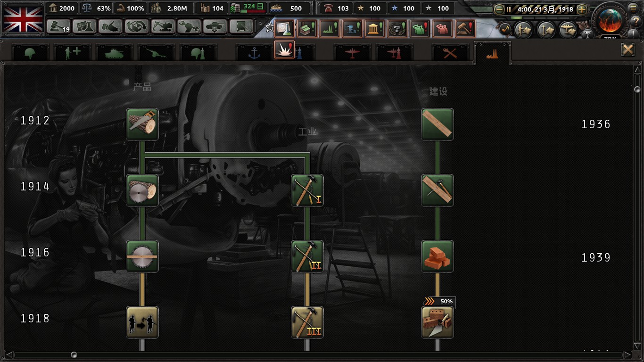Open the production wrench button
The image size is (644, 362).
(189, 26)
